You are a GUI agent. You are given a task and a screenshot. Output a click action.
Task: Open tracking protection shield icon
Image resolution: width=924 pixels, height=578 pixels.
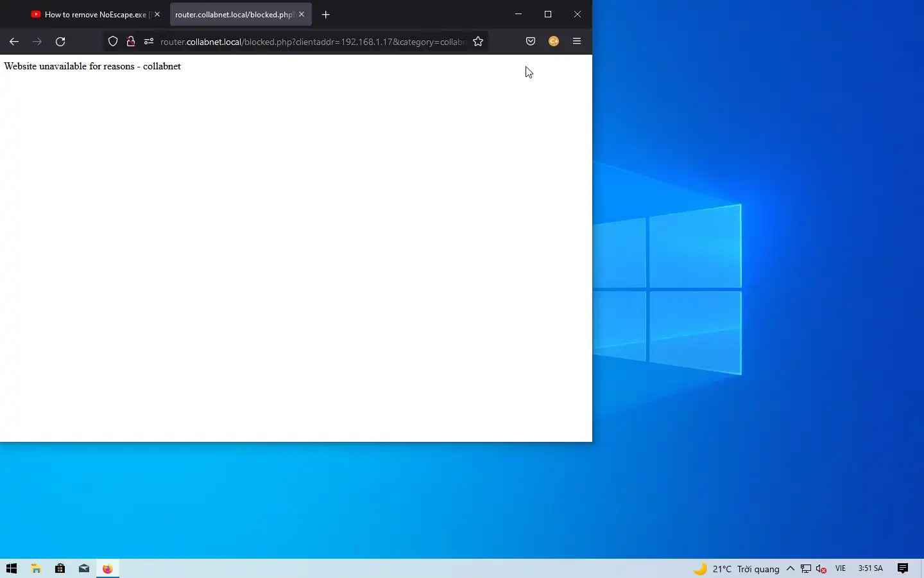click(113, 41)
